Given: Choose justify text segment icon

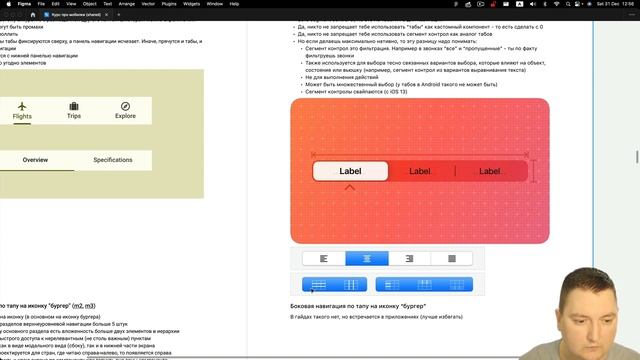Looking at the screenshot, I should pos(452,259).
